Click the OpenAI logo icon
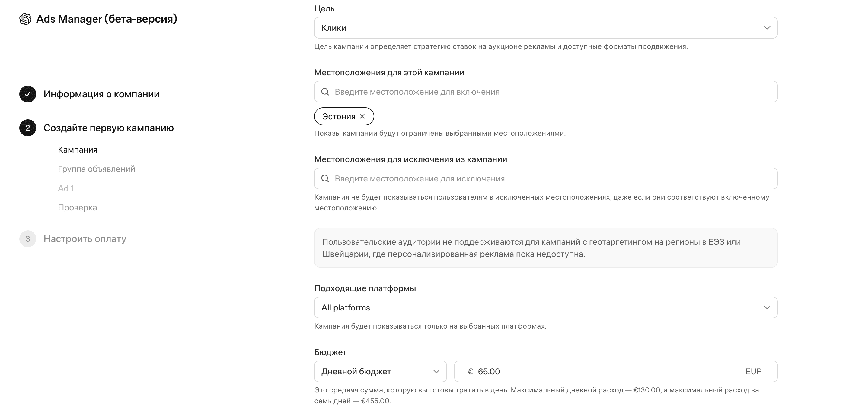The image size is (868, 416). pos(25,19)
